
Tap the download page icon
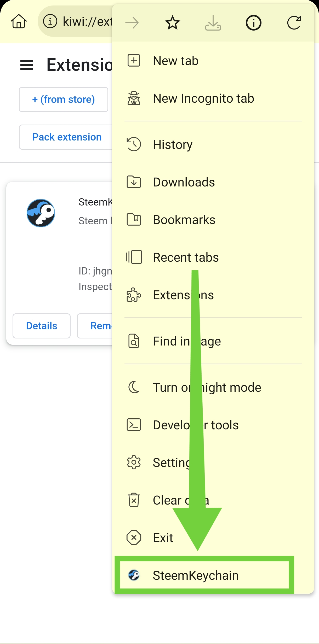pos(213,23)
